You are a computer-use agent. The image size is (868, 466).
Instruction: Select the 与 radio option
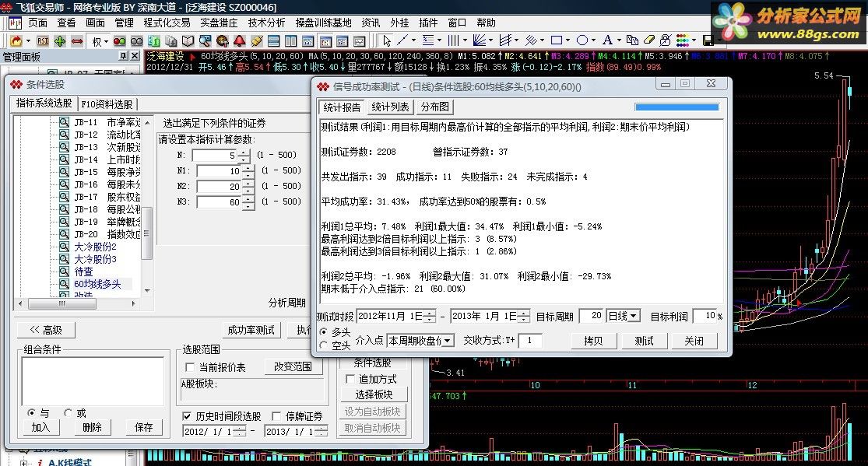(32, 412)
